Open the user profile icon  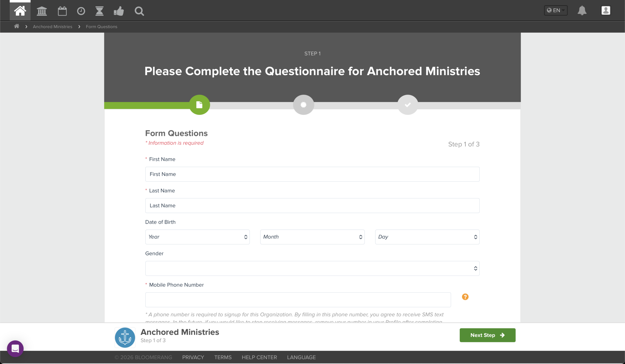pos(606,10)
